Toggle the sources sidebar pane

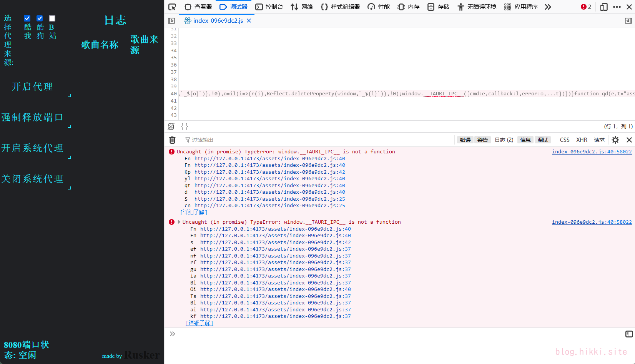172,21
